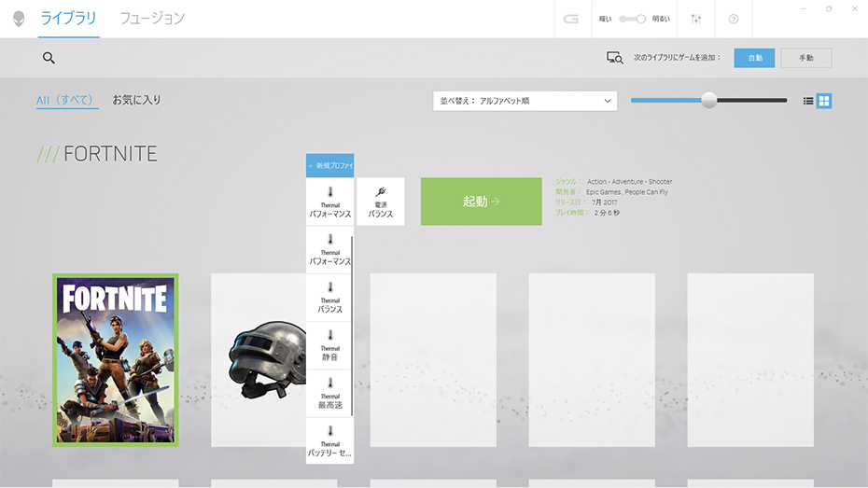Viewport: 868px width, 488px height.
Task: Click the green 起動 launch button
Action: [x=481, y=202]
